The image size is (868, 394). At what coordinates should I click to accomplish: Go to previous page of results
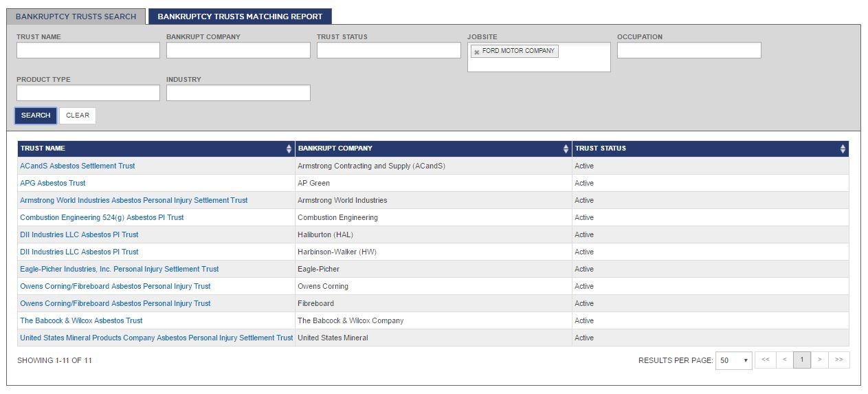[784, 360]
